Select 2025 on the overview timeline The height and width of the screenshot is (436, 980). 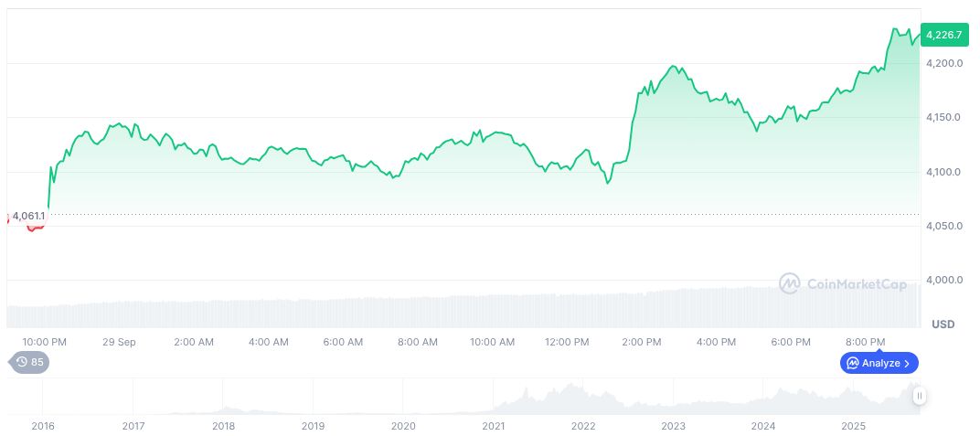(x=853, y=426)
